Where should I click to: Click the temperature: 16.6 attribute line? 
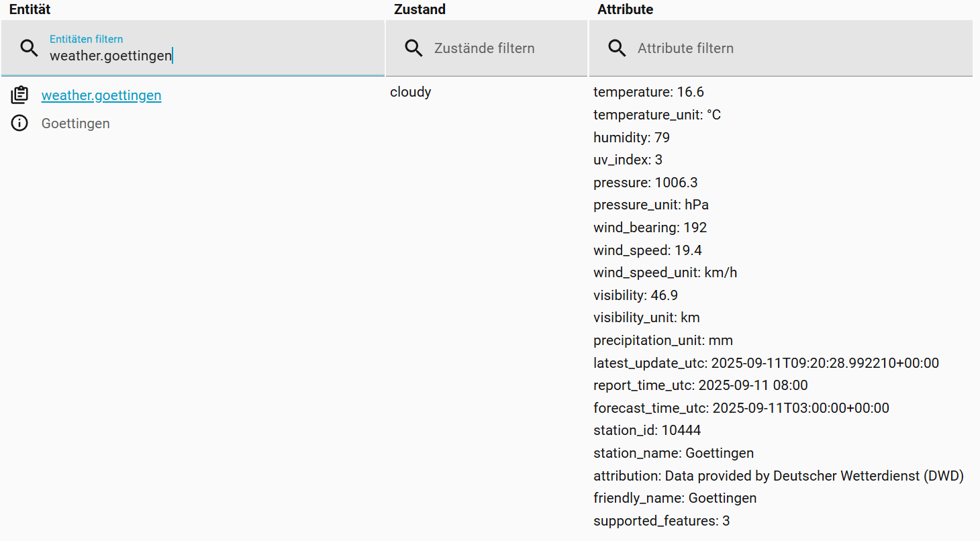(648, 92)
